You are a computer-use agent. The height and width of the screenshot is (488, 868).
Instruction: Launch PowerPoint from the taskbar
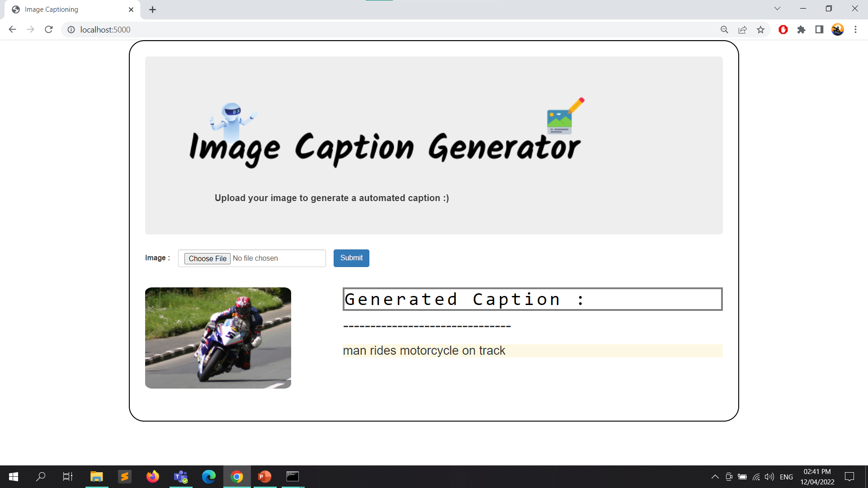point(264,477)
